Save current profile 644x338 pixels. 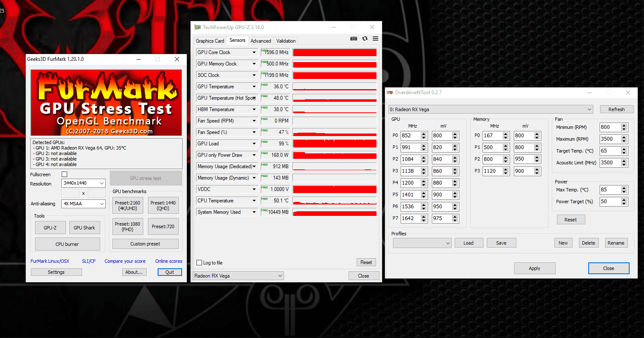501,243
